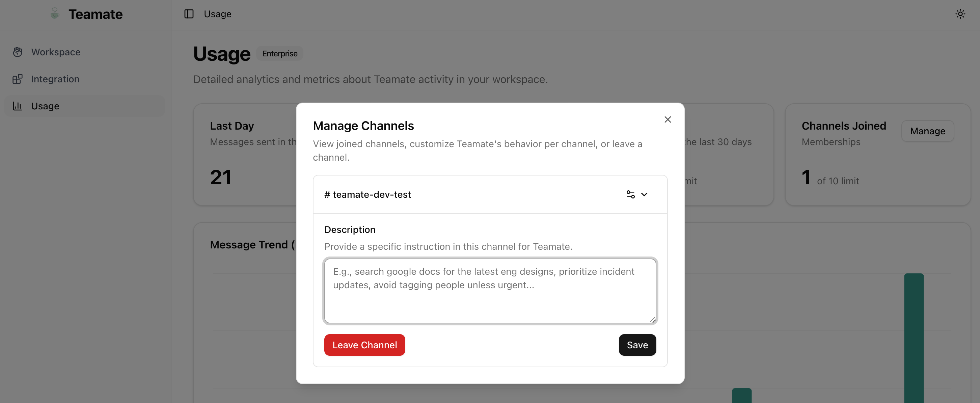Toggle the sidebar panel icon
This screenshot has width=980, height=403.
pyautogui.click(x=189, y=14)
